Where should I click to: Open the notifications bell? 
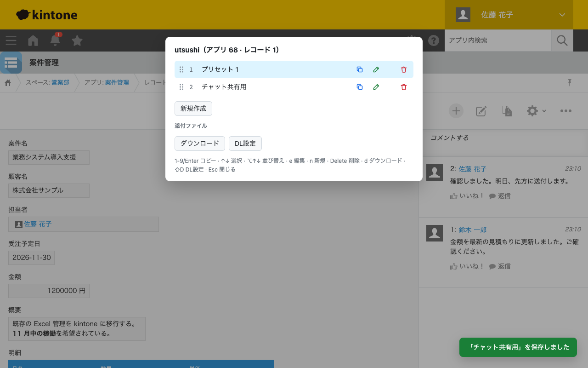tap(55, 40)
